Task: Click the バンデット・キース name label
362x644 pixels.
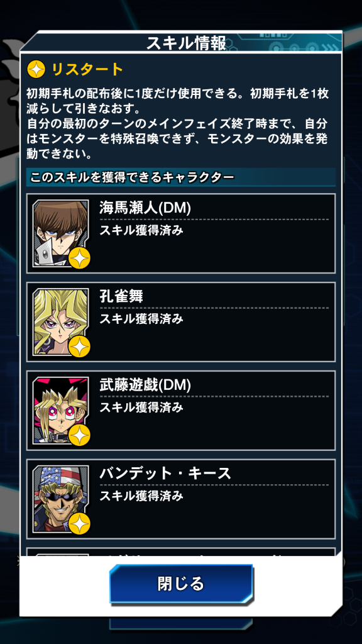Action: [165, 474]
